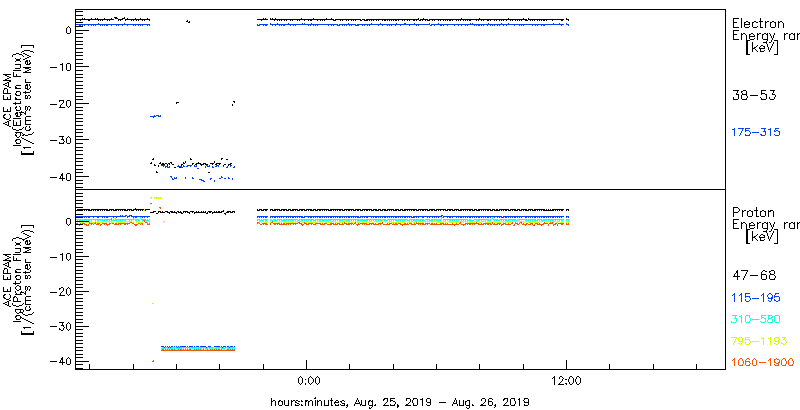Click the 38-53 electron energy legend label
This screenshot has height=410, width=800.
(x=754, y=95)
